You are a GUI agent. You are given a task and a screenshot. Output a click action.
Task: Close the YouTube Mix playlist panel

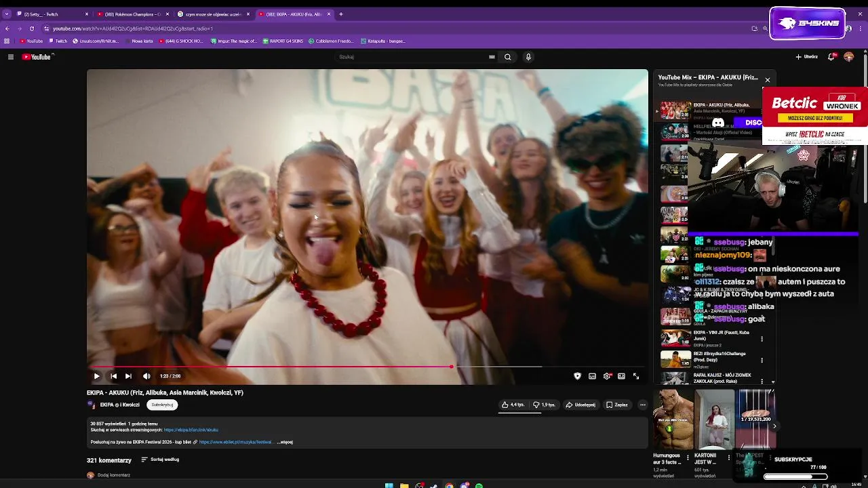tap(768, 80)
